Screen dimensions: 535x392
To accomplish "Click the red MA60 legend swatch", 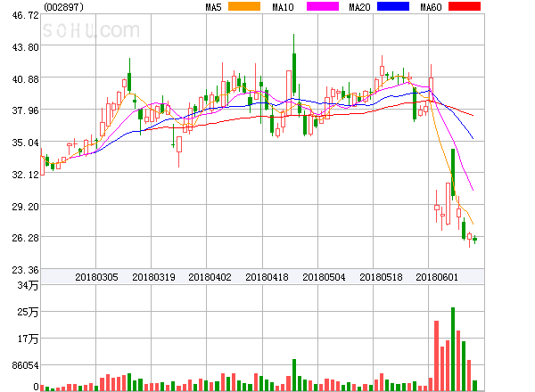I will pos(465,6).
